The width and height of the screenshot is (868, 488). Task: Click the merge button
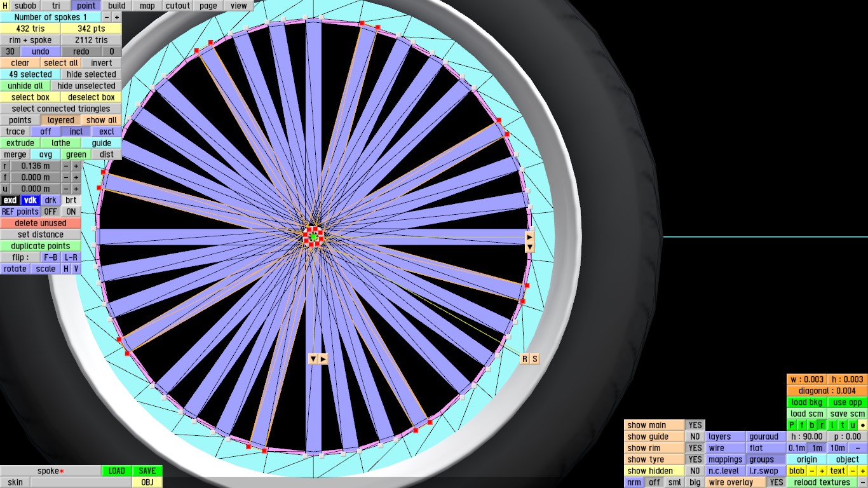click(x=15, y=154)
